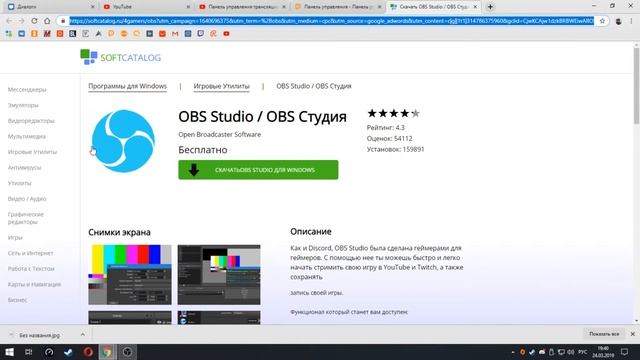Open Программы для Windows breadcrumb link
The image size is (640, 360).
(127, 86)
